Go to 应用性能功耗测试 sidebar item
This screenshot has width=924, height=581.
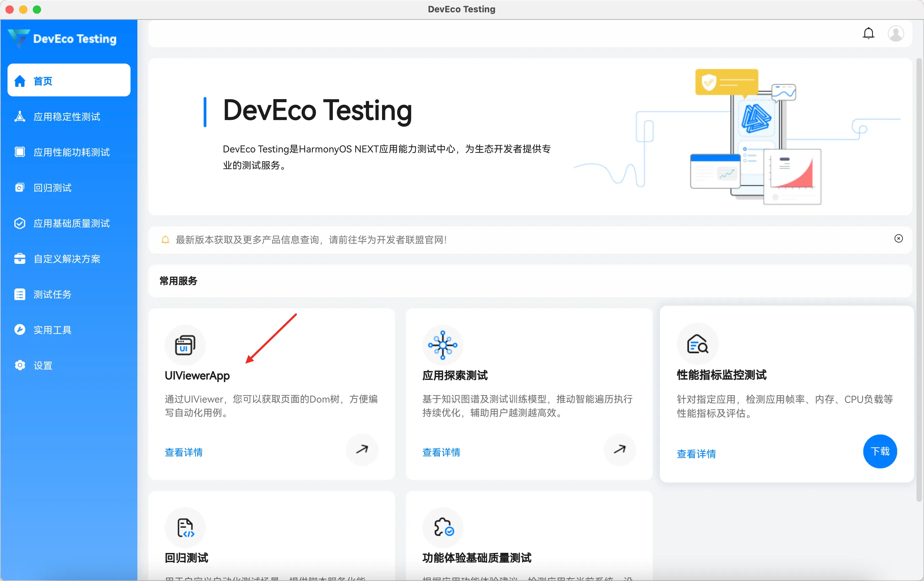click(71, 152)
